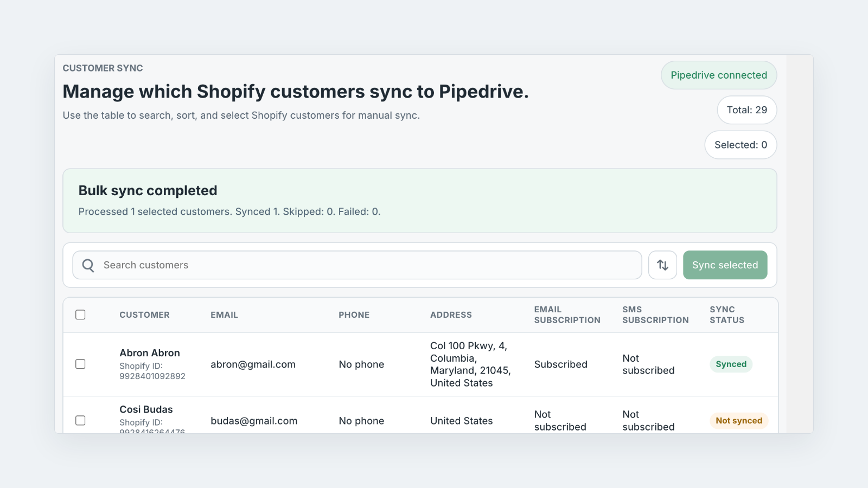Tick the checkbox for Cosi Budas
868x488 pixels.
(x=80, y=420)
